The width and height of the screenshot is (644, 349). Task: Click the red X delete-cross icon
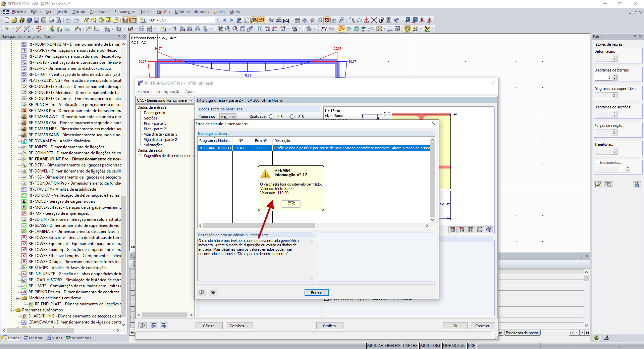(374, 20)
